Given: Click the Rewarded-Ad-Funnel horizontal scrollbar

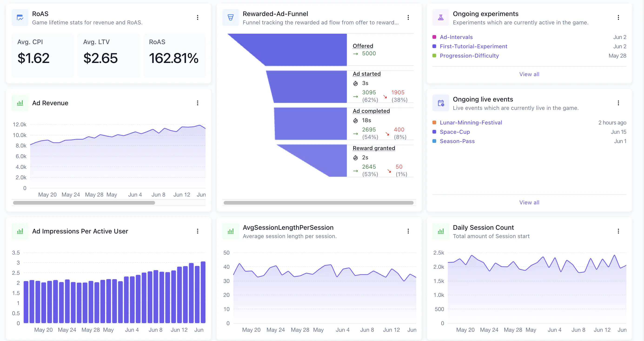Looking at the screenshot, I should point(319,203).
